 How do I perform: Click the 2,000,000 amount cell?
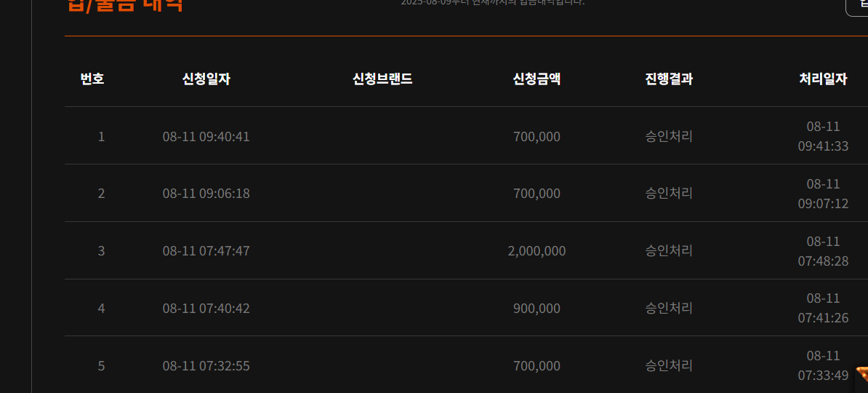point(537,251)
